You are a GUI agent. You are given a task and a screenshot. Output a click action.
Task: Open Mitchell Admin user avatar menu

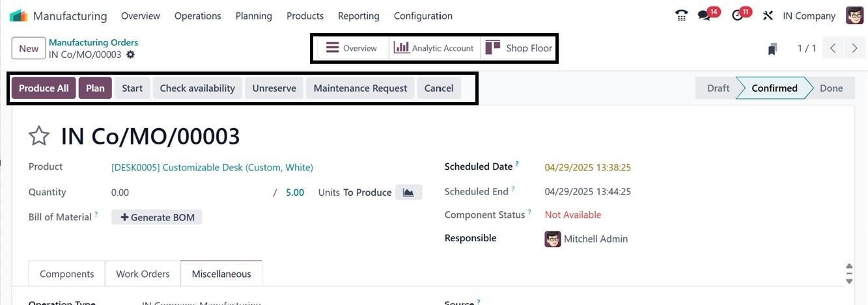coord(854,16)
